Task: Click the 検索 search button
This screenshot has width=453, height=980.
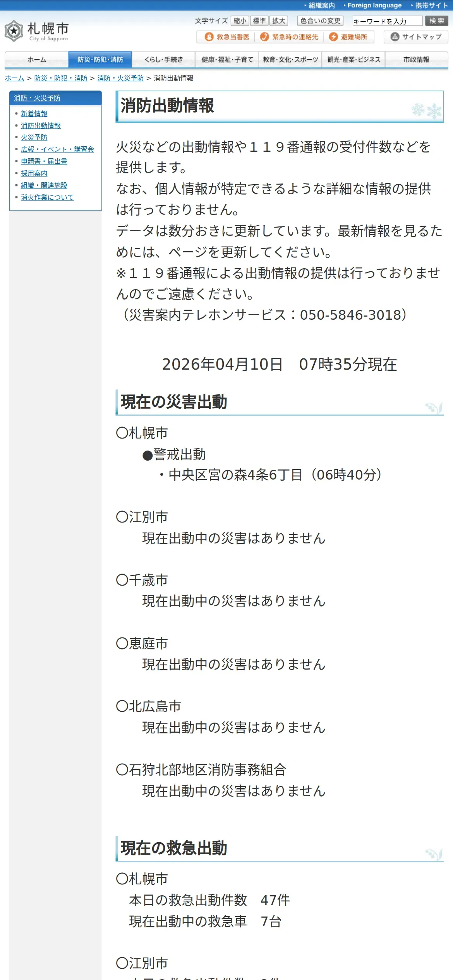Action: point(437,21)
